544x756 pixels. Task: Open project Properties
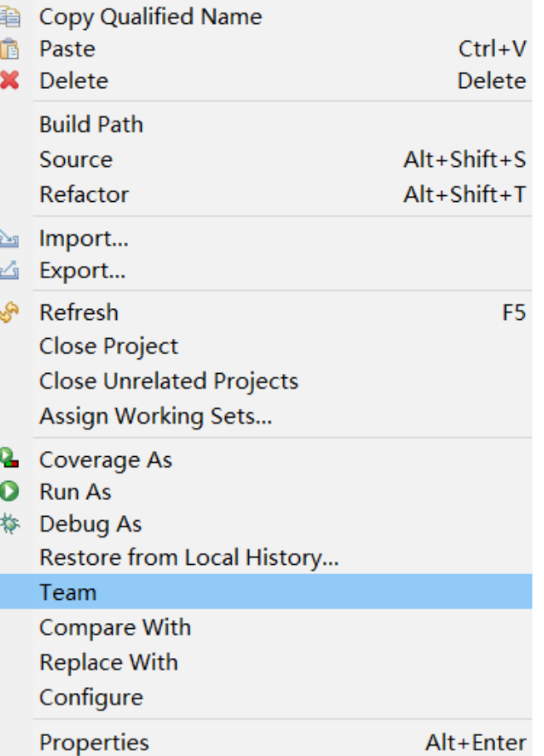(x=94, y=742)
